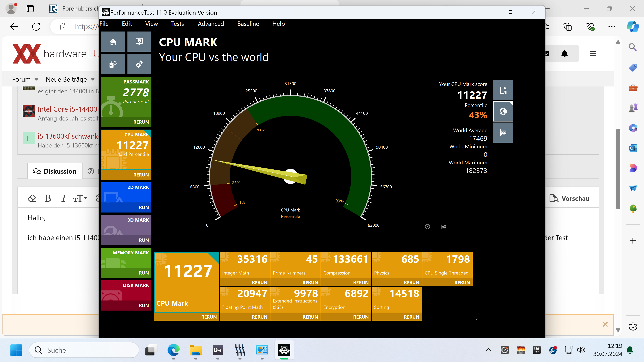Click the upload baseline cloud icon
644x362 pixels.
click(x=113, y=65)
